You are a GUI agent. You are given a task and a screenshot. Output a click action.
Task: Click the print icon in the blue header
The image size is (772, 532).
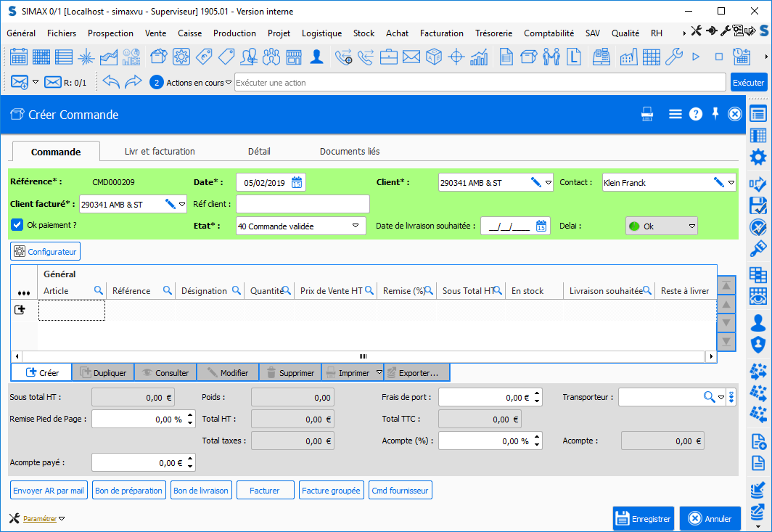(646, 114)
